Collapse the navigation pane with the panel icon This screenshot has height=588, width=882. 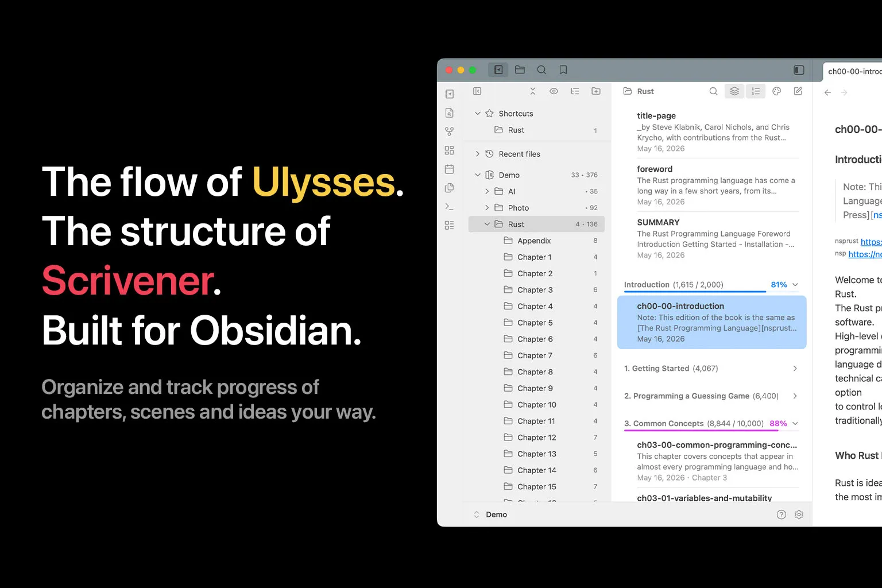(x=477, y=91)
